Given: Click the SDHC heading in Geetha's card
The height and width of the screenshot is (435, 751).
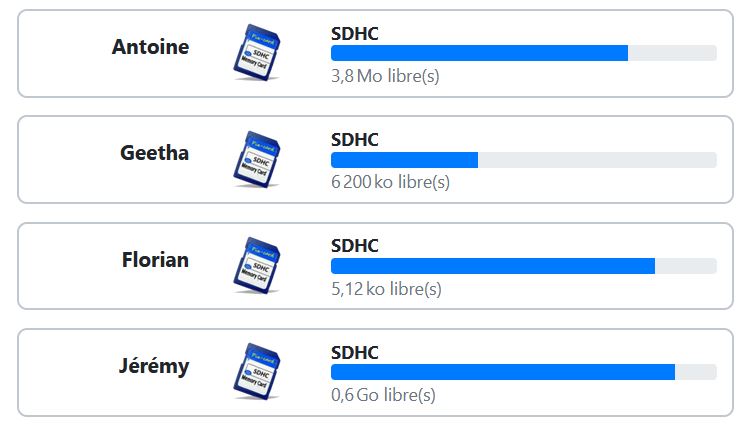Looking at the screenshot, I should [354, 140].
